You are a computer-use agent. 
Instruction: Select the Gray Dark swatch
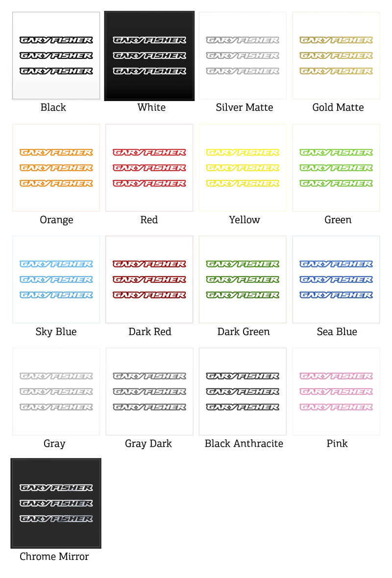(x=149, y=391)
